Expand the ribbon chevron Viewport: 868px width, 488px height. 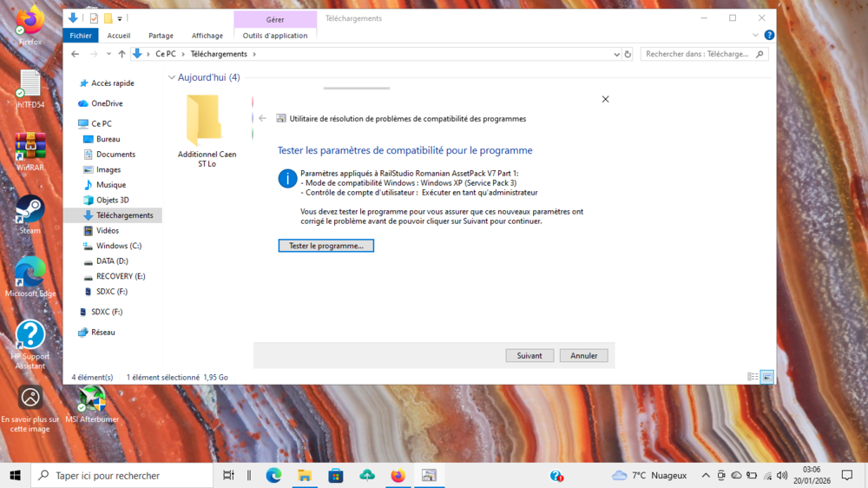[x=755, y=35]
